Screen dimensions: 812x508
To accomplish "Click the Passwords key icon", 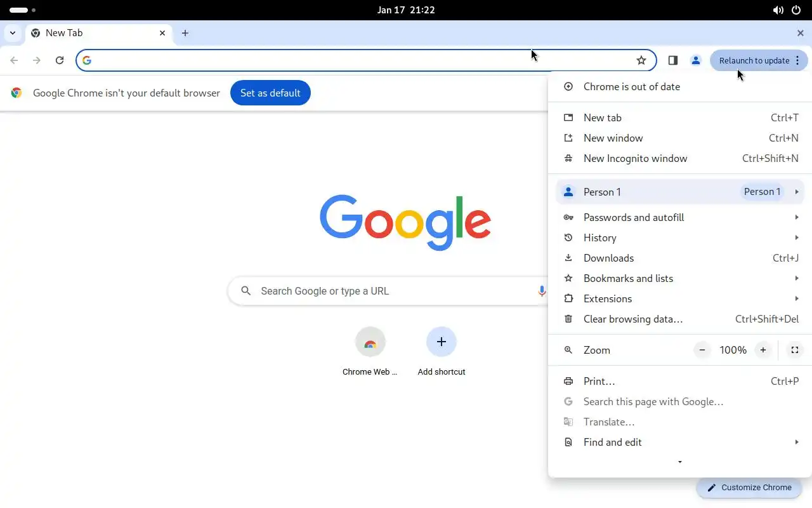I will [568, 217].
